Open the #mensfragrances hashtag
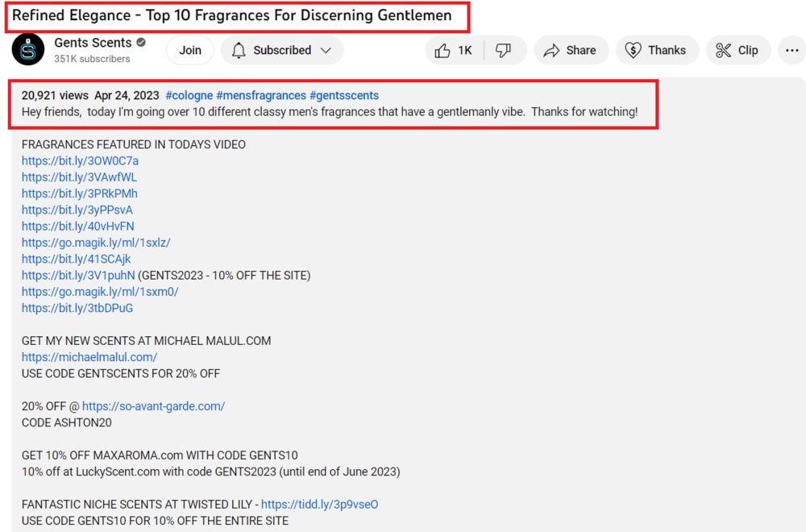 pyautogui.click(x=261, y=96)
